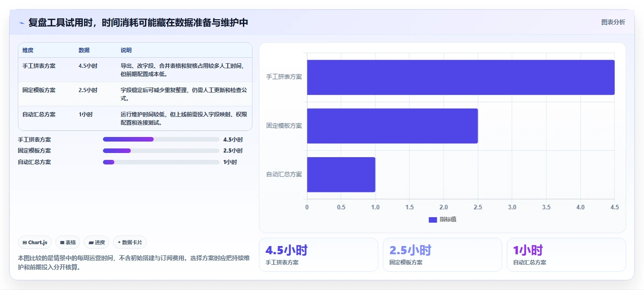This screenshot has width=644, height=290.
Task: Click the 手工拼表方案 y-axis label
Action: click(x=284, y=77)
